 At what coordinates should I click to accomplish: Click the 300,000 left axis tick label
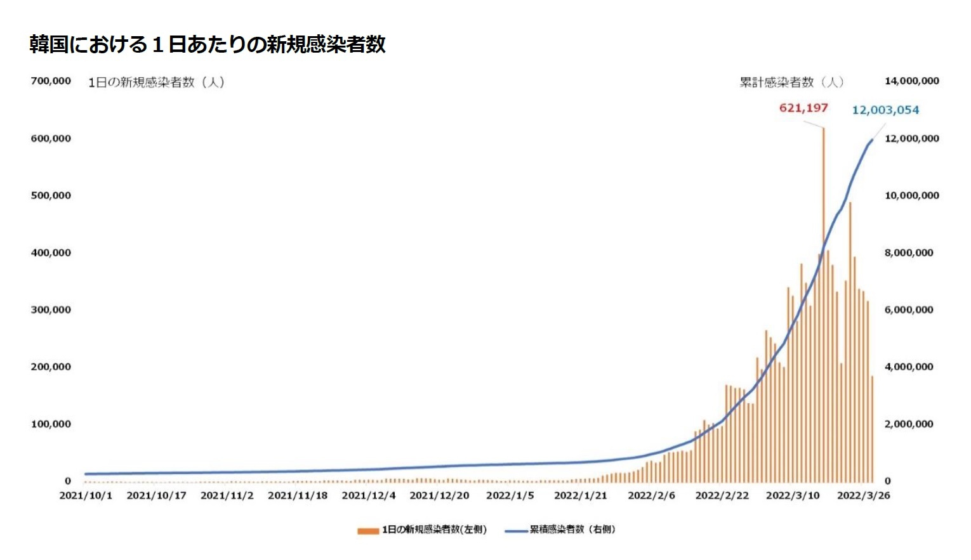pyautogui.click(x=51, y=309)
